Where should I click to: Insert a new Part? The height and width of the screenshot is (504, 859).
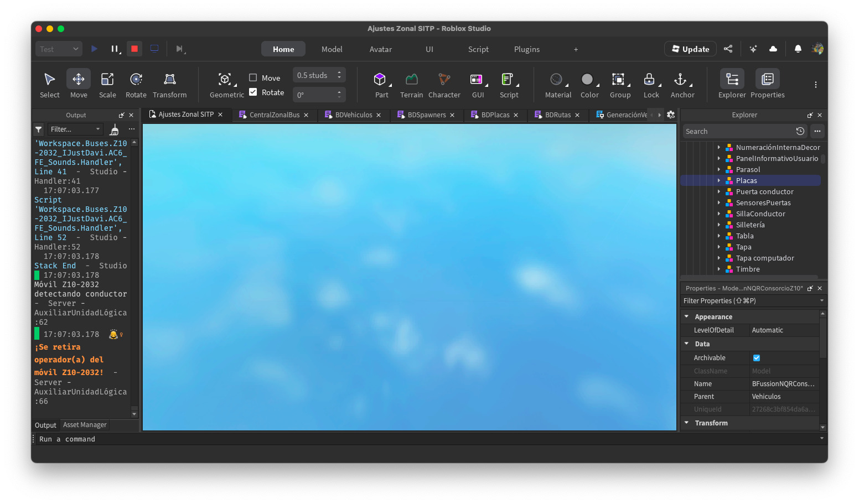[x=380, y=84]
